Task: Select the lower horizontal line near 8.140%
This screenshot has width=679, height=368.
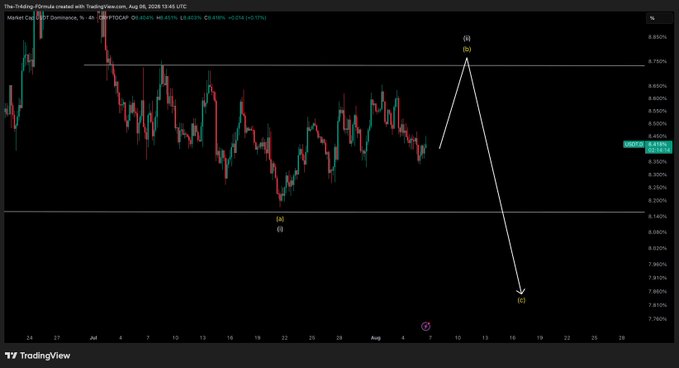Action: (x=324, y=212)
